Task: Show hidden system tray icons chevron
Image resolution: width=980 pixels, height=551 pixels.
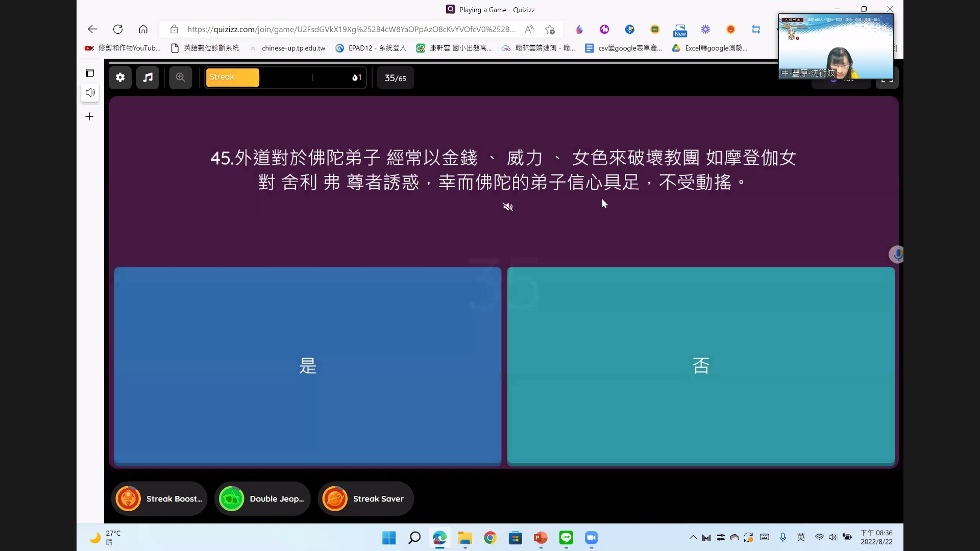Action: (x=693, y=537)
